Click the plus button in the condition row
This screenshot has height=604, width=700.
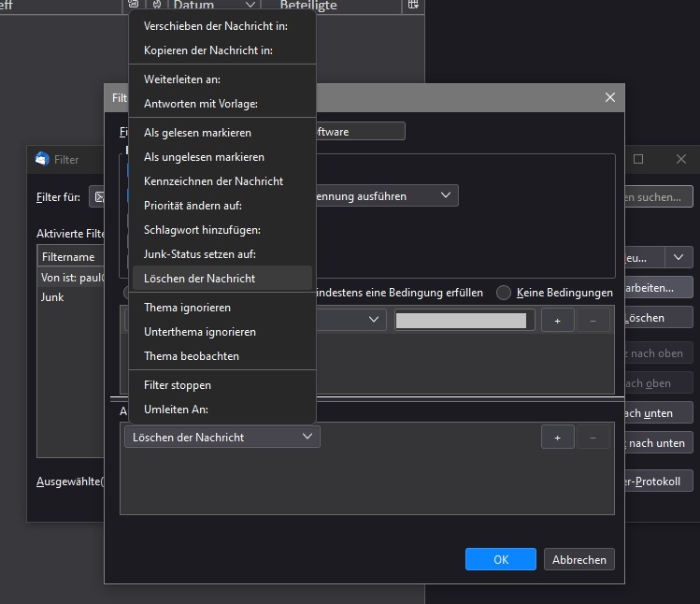pos(557,321)
